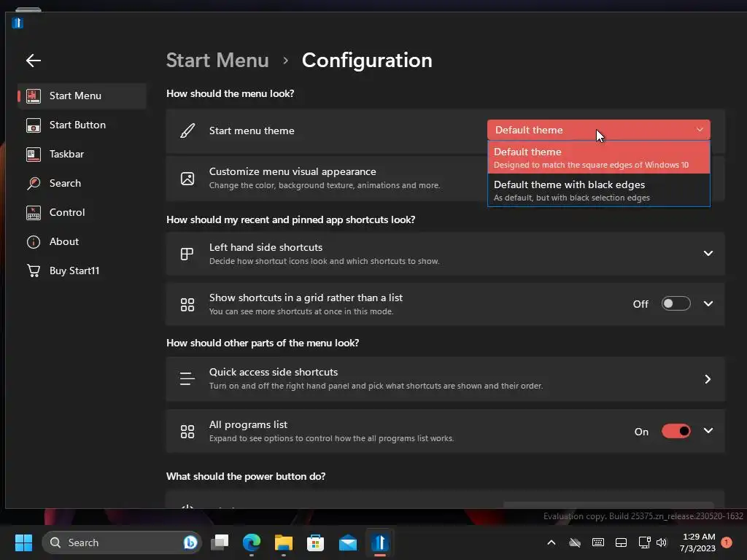
Task: Click the paintbrush Start menu theme icon
Action: (187, 131)
